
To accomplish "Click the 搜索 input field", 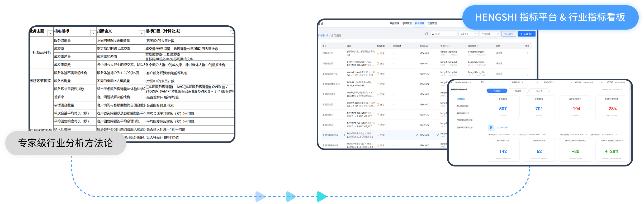I will point(445,34).
